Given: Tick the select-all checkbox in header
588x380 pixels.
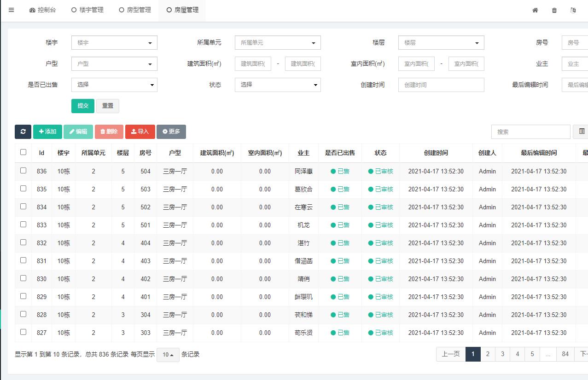Looking at the screenshot, I should (23, 152).
